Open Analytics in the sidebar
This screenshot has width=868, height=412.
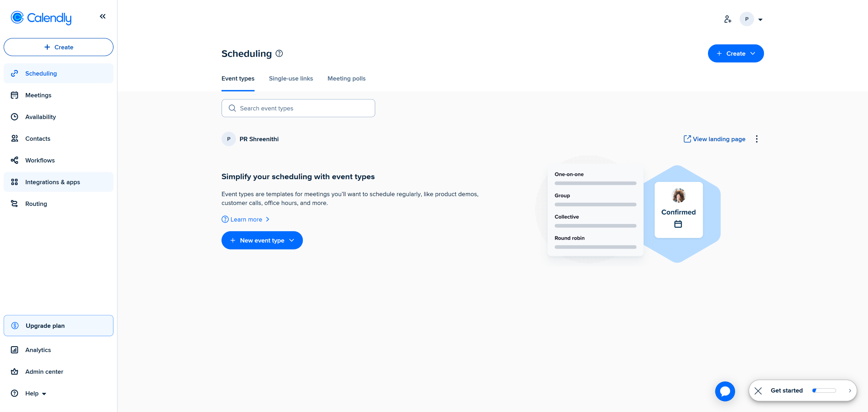38,350
